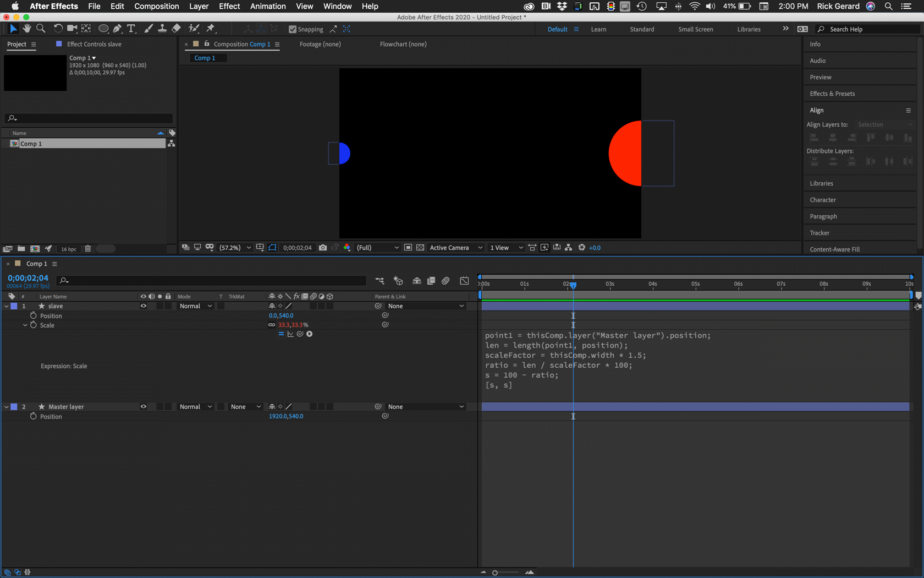The image size is (924, 578).
Task: Collapse the Scale property disclosure triangle
Action: 24,325
